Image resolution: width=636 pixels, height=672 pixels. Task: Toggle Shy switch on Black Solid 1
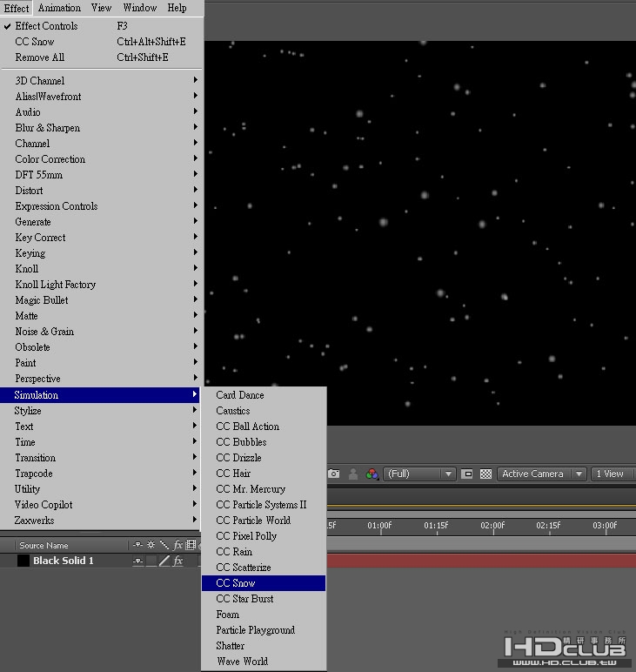tap(137, 561)
